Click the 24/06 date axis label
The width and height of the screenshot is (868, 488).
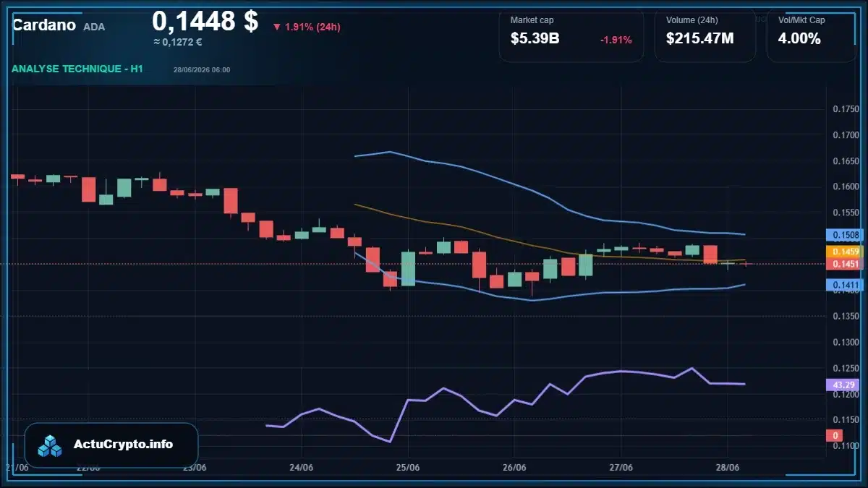click(301, 468)
